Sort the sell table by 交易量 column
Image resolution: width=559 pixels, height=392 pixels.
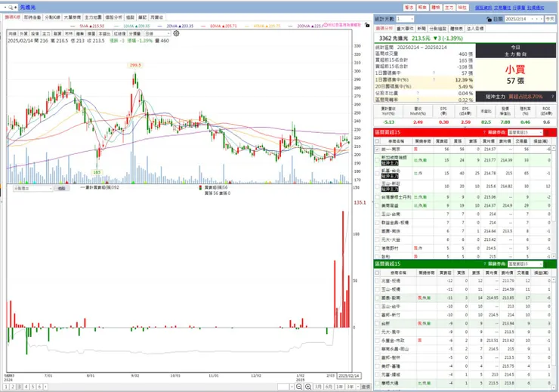point(523,273)
